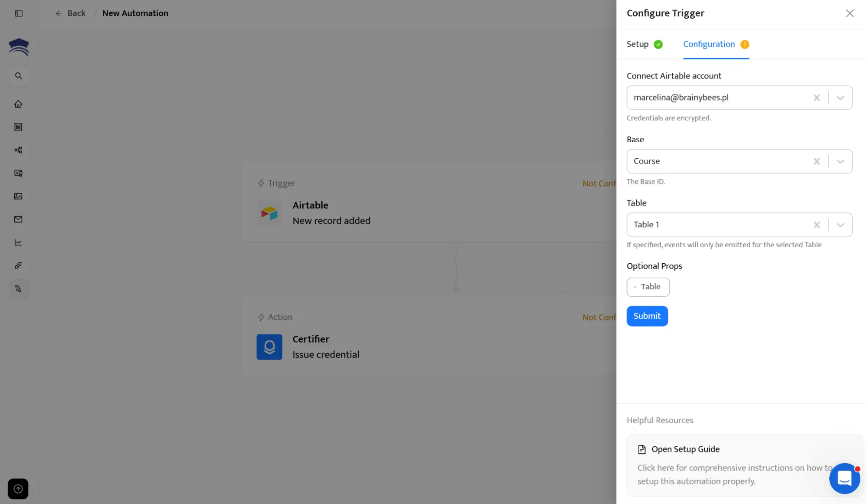This screenshot has height=504, width=867.
Task: Open the search tool in the sidebar
Action: (18, 75)
